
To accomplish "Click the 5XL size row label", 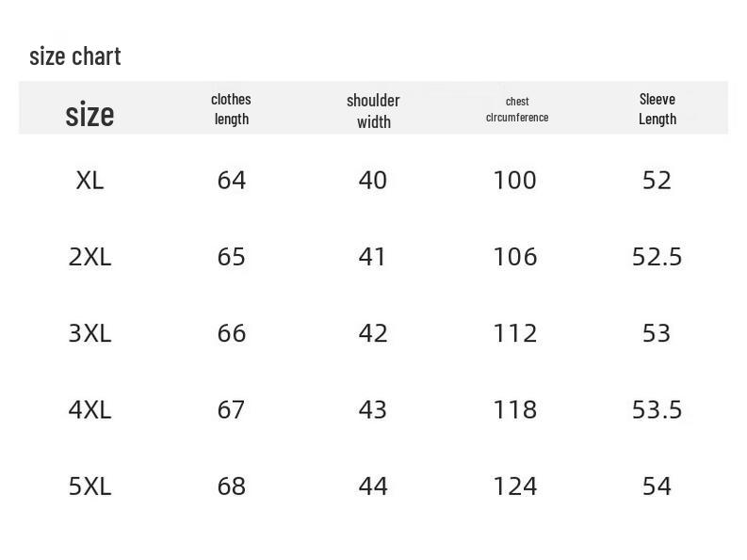I will click(x=89, y=486).
